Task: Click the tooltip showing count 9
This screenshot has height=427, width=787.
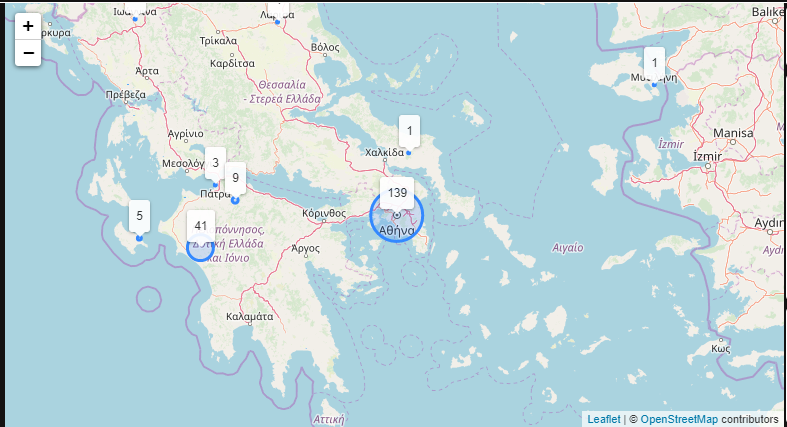Action: [x=235, y=178]
